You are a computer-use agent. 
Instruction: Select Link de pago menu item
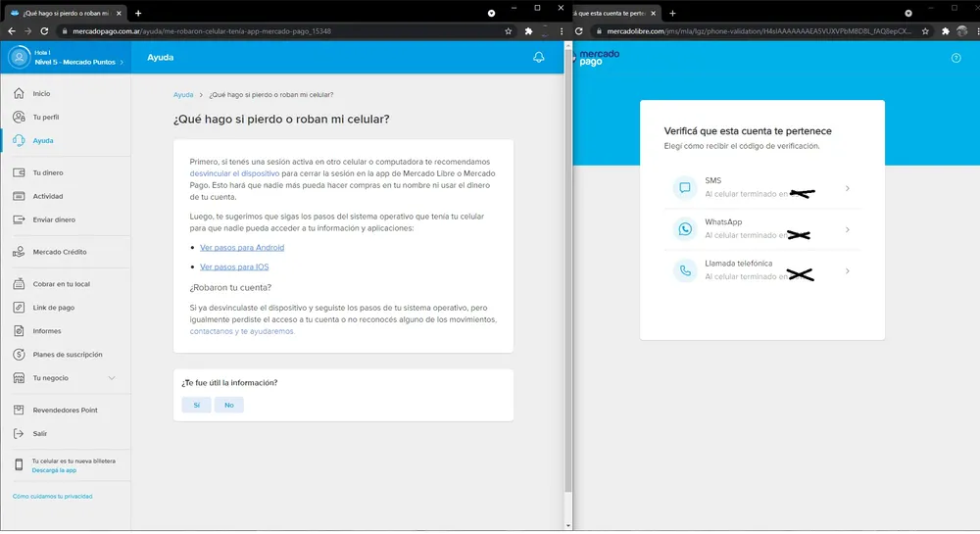(54, 308)
